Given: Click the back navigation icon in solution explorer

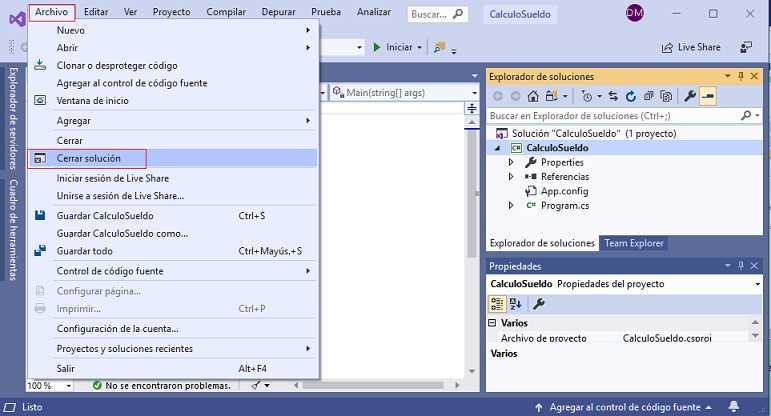Looking at the screenshot, I should coord(498,96).
